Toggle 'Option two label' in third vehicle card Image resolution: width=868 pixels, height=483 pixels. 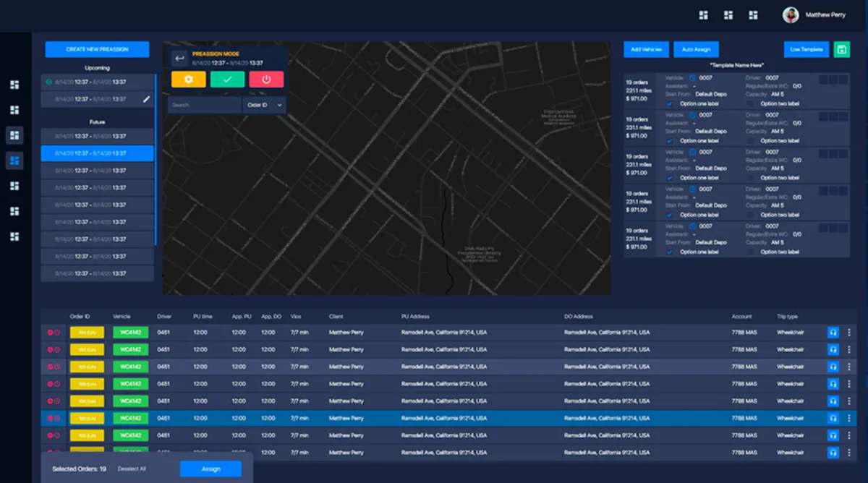(749, 178)
